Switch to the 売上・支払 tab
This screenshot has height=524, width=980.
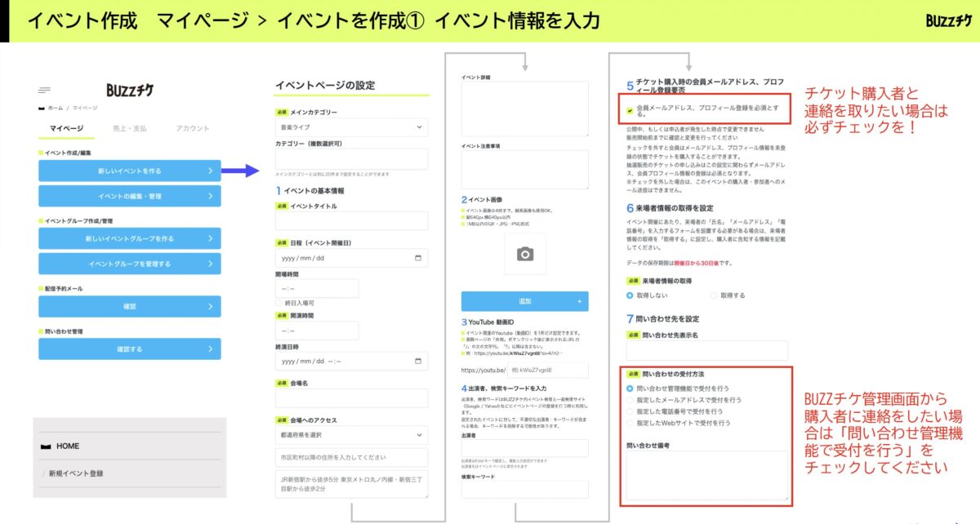click(x=129, y=128)
